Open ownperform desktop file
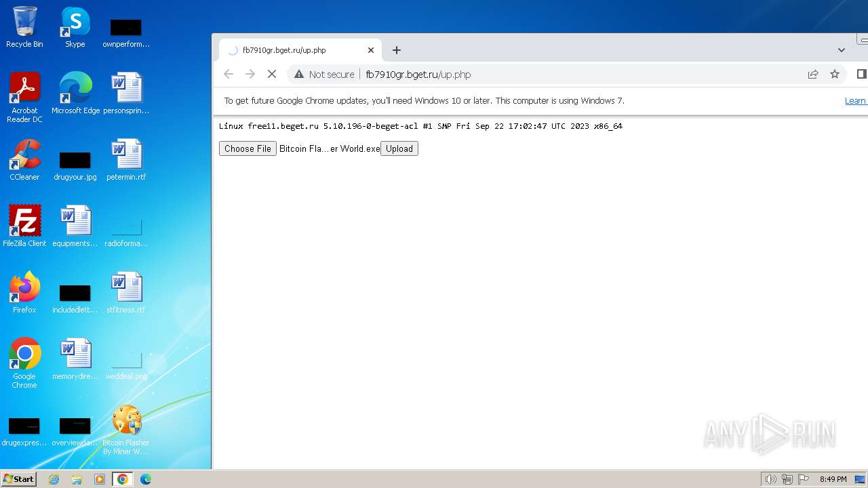Viewport: 868px width, 488px height. click(126, 33)
